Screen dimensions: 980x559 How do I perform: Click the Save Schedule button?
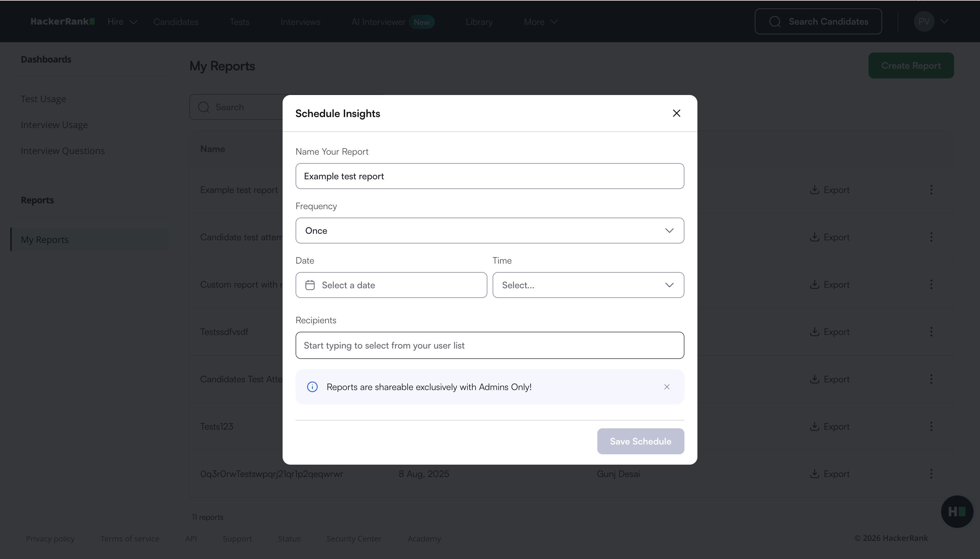(640, 442)
